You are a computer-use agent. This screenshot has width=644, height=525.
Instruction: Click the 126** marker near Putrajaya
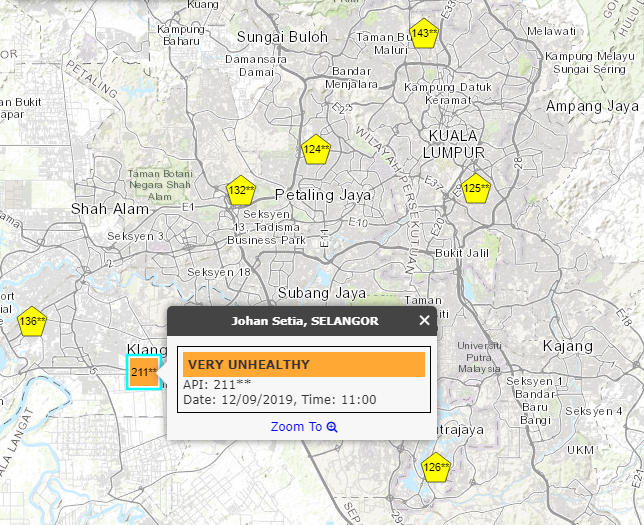[x=436, y=467]
